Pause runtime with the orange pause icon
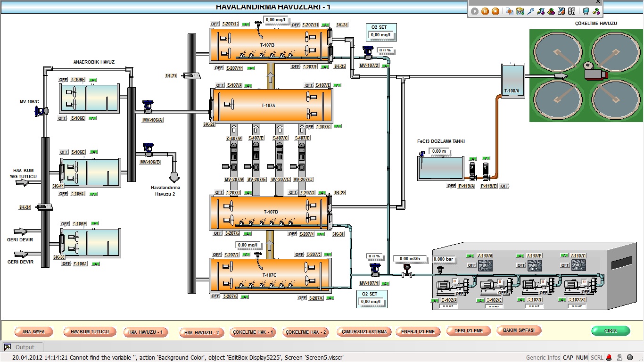The image size is (644, 362). click(485, 11)
